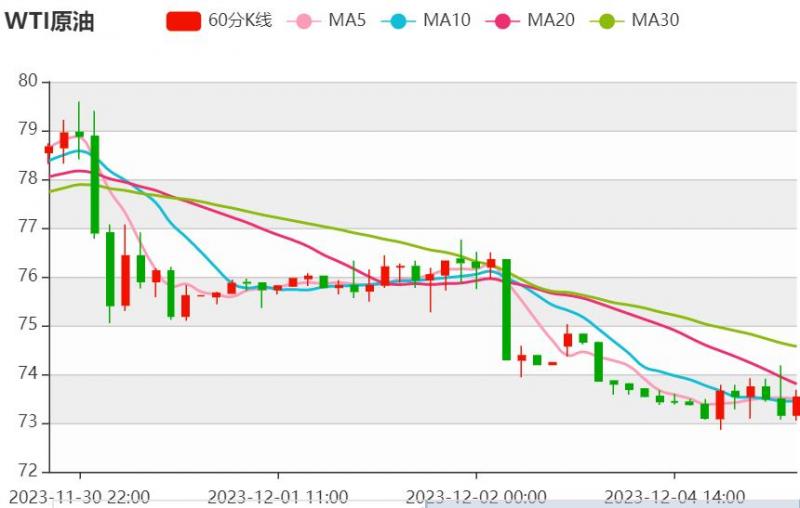800x508 pixels.
Task: Click the 73 y-axis label
Action: point(28,422)
